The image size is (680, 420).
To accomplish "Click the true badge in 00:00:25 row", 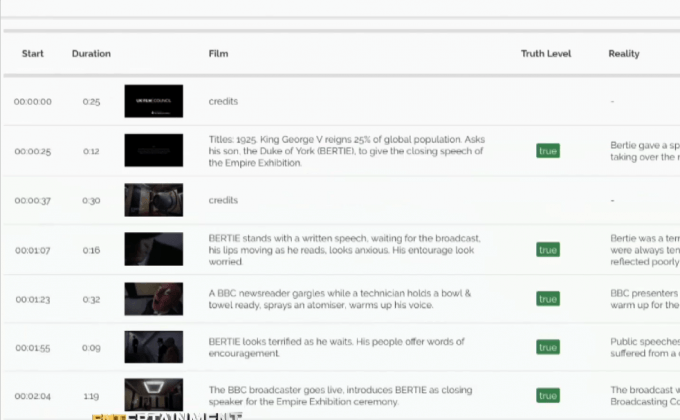I will 548,151.
